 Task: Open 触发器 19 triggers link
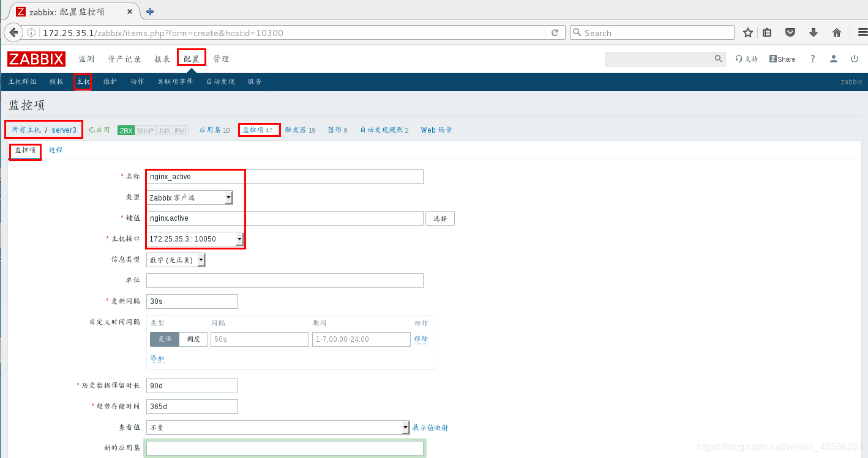301,130
